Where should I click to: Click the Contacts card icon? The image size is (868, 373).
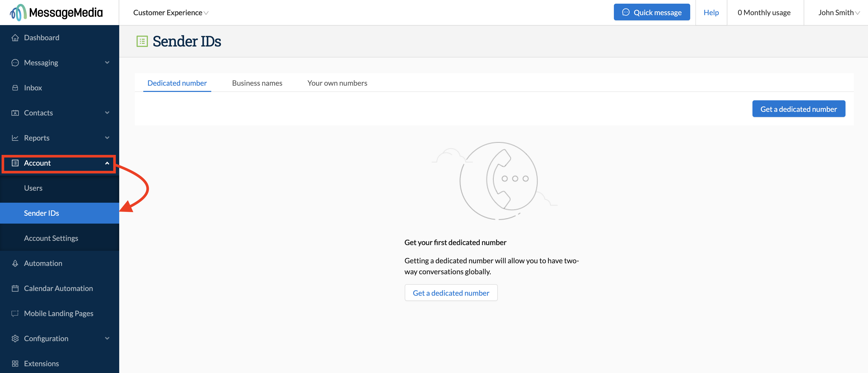click(x=15, y=113)
